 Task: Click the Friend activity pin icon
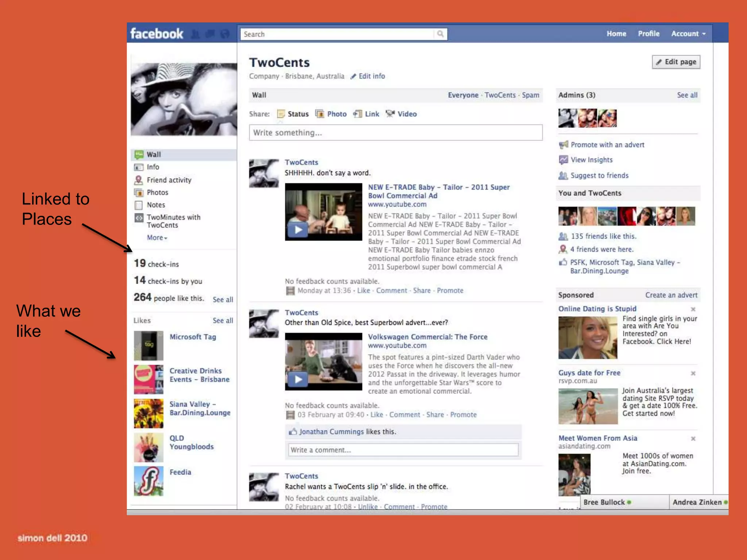[x=139, y=180]
